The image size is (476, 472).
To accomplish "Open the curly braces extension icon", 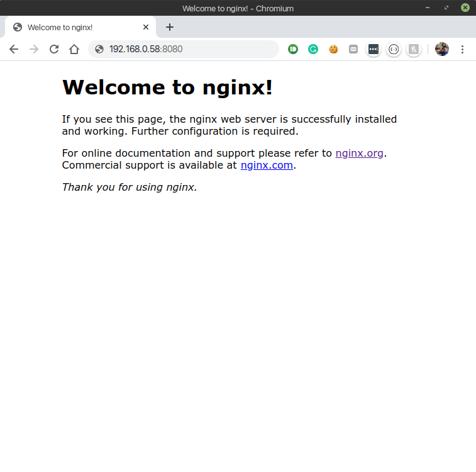I will click(x=394, y=49).
